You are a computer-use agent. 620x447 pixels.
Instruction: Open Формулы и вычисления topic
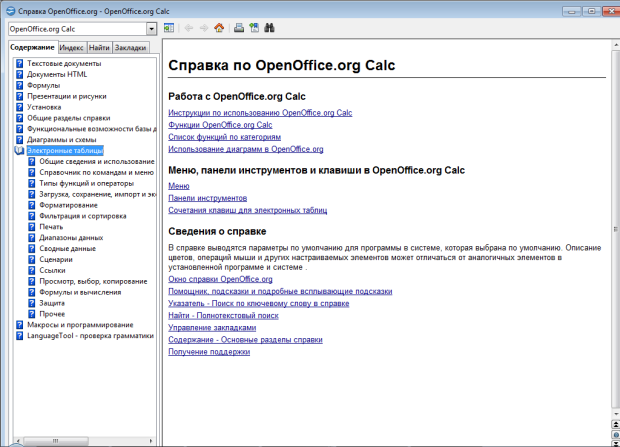(x=80, y=292)
